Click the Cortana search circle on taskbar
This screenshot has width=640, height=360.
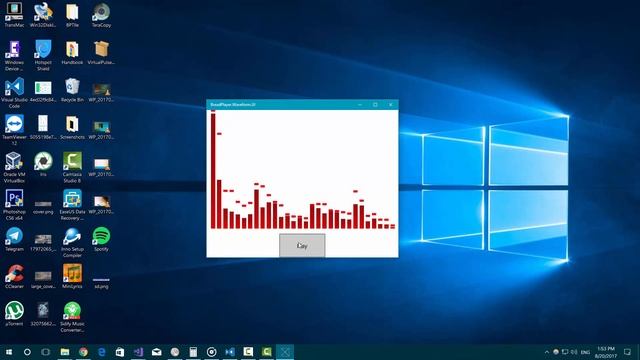click(x=27, y=352)
